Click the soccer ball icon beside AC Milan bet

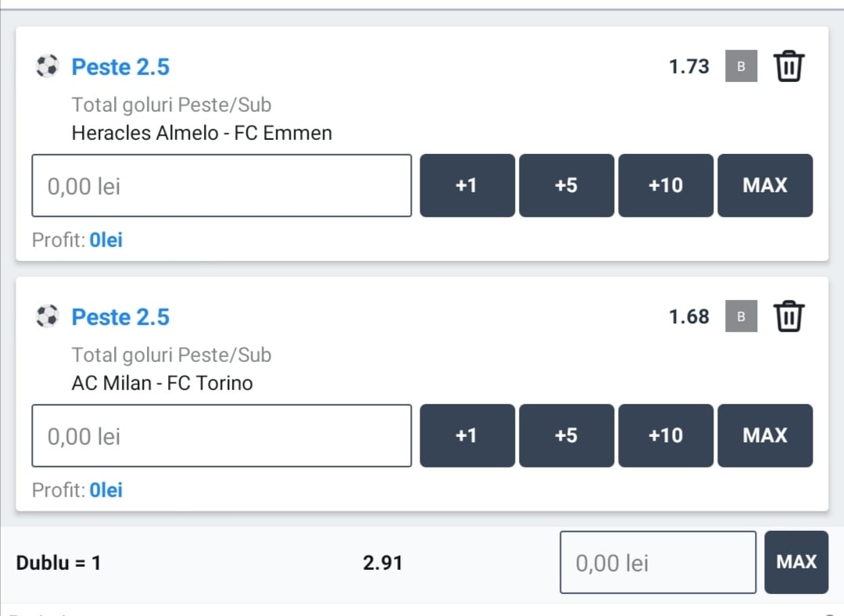point(47,316)
